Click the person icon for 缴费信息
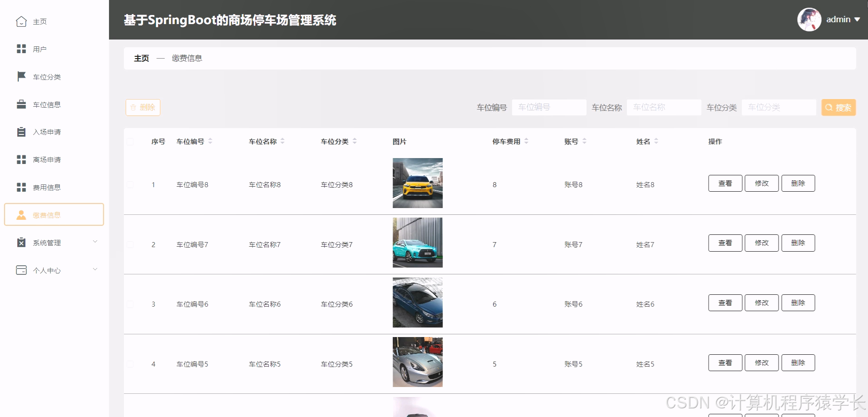The height and width of the screenshot is (417, 868). [21, 215]
